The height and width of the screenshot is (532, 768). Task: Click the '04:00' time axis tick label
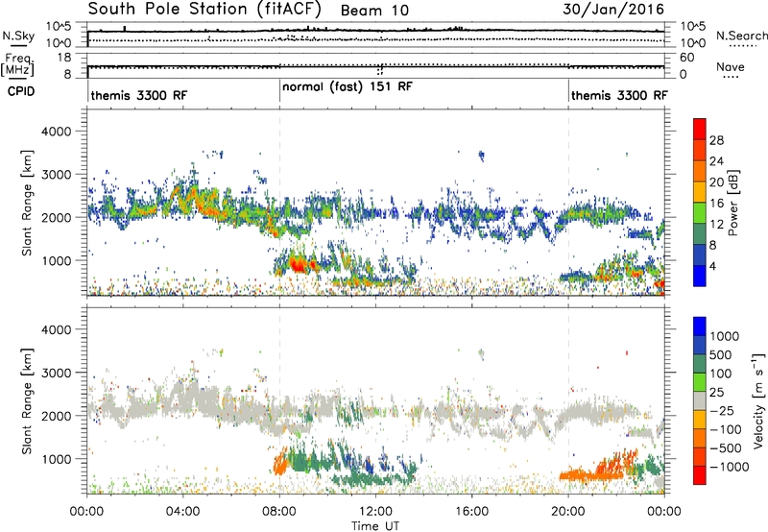[x=182, y=512]
